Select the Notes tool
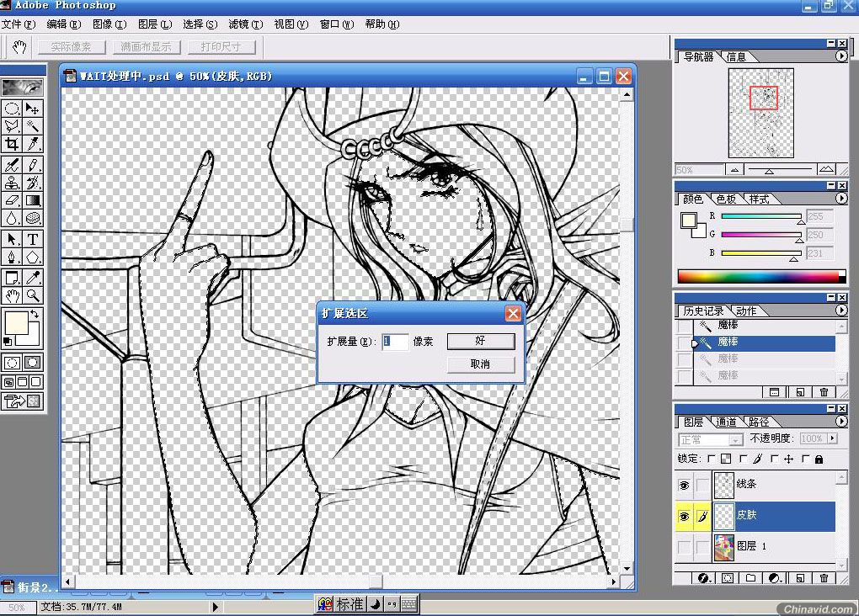The image size is (859, 616). [12, 279]
